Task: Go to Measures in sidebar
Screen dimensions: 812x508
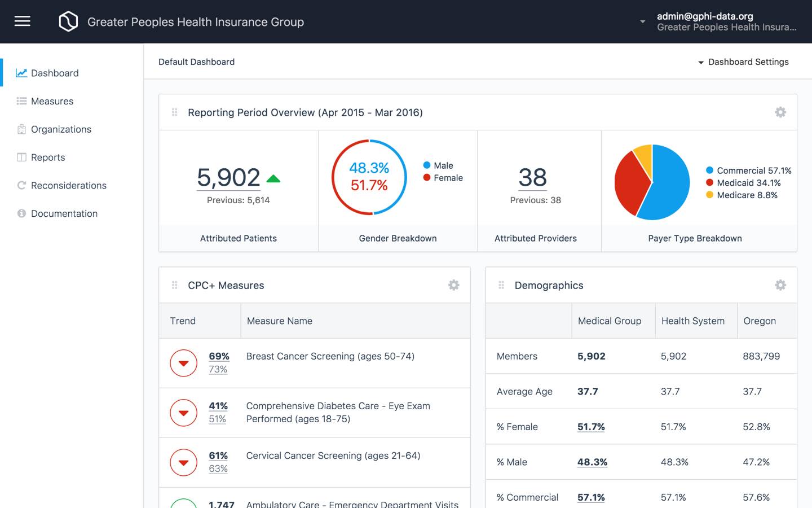Action: click(x=52, y=101)
